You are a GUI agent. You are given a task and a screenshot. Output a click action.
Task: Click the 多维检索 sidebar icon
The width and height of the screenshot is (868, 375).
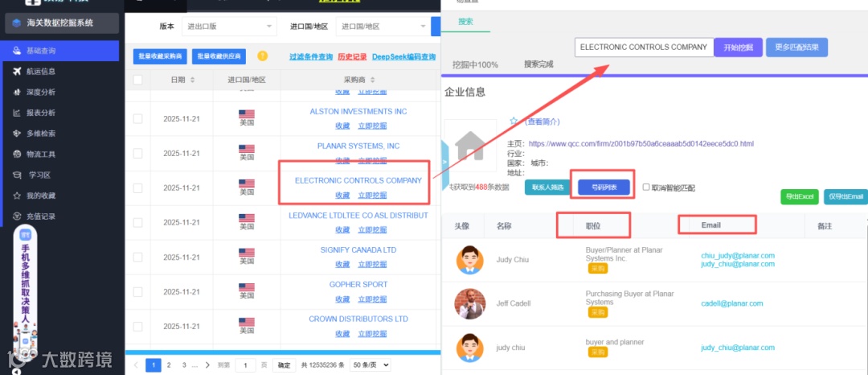click(x=17, y=134)
